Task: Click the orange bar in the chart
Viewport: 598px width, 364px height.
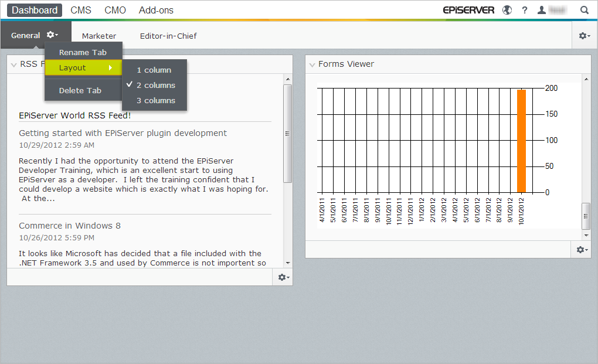Action: [x=521, y=141]
